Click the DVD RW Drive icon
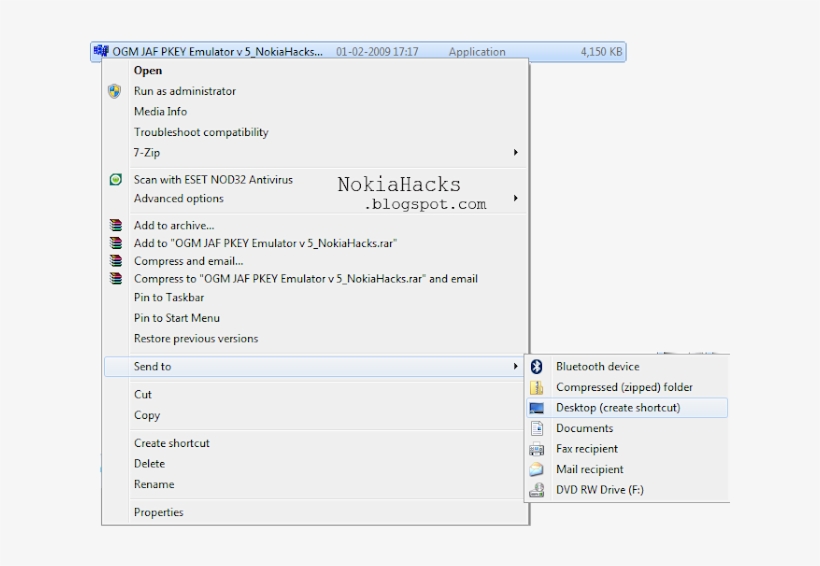Screen dimensions: 820x566 point(537,490)
